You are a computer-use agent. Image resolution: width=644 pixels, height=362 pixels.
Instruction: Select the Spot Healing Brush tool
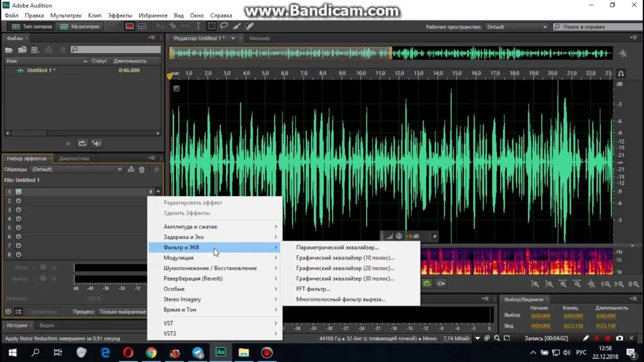249,26
